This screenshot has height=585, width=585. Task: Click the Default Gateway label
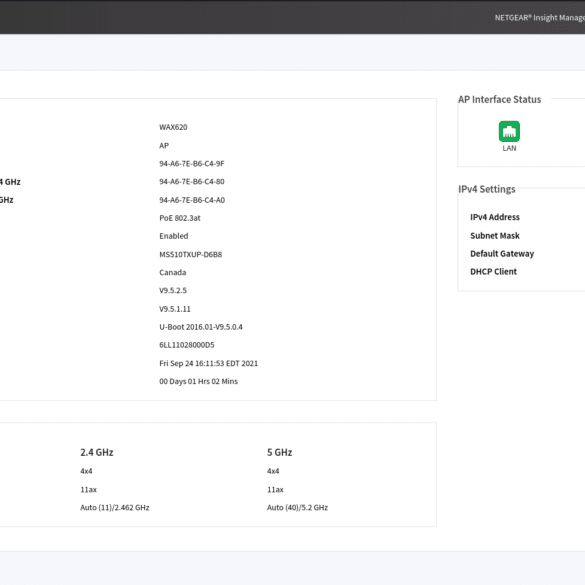502,254
